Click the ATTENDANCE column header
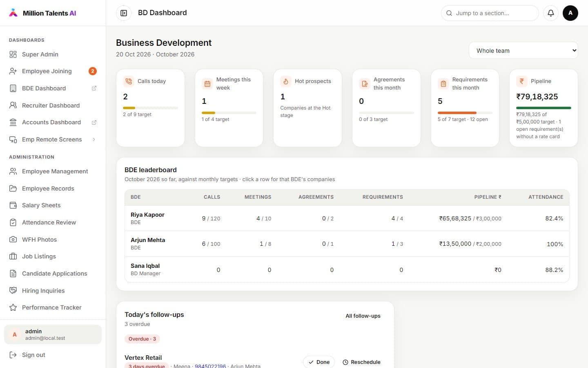Image resolution: width=588 pixels, height=368 pixels. pos(546,197)
